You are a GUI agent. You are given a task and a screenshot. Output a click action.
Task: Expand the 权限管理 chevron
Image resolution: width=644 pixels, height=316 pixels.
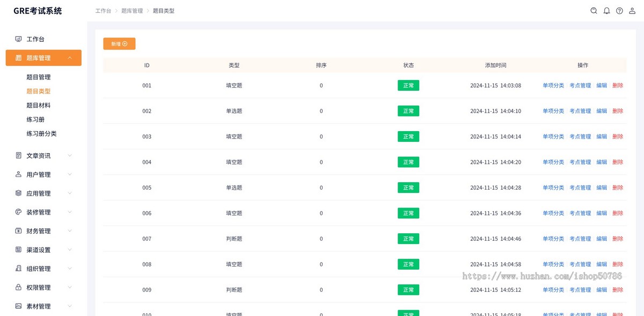[70, 288]
